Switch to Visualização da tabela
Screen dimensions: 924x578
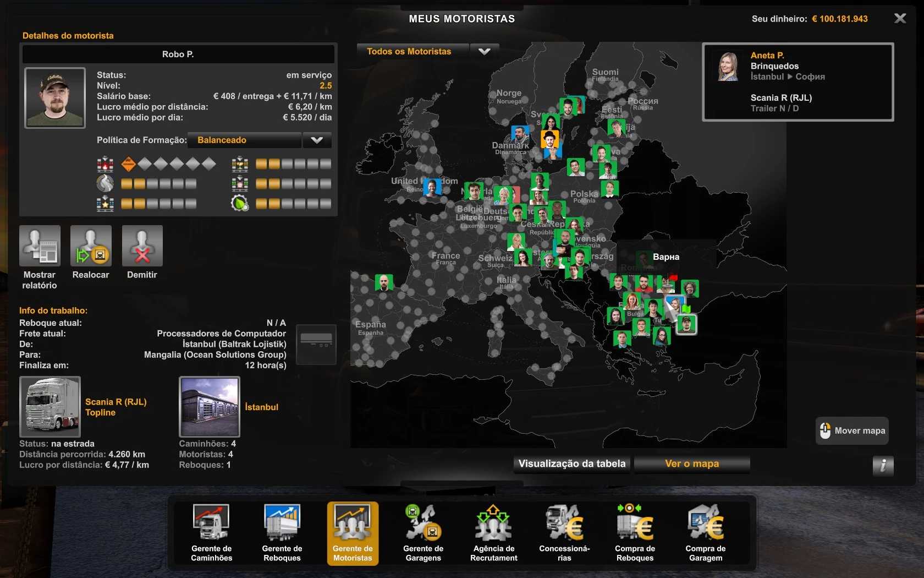(x=571, y=464)
